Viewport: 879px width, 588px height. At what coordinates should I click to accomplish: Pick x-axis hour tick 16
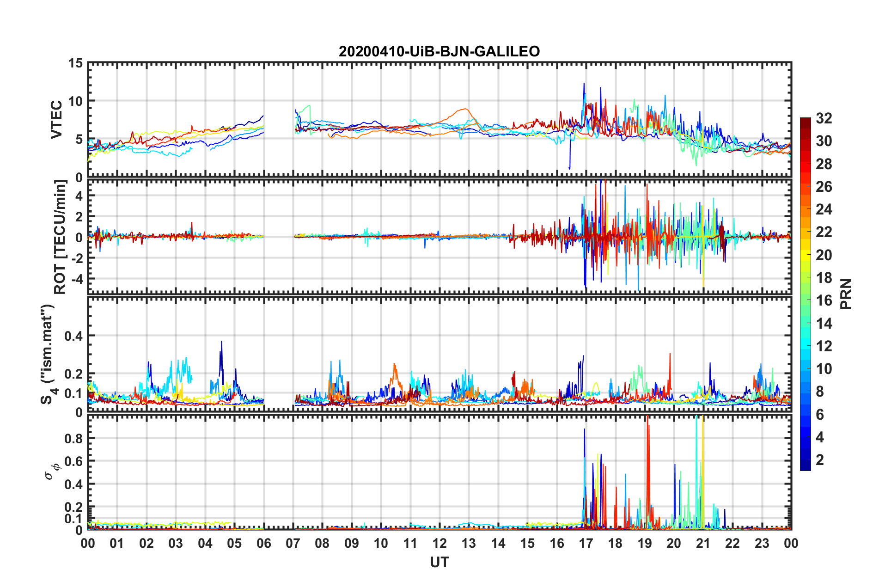point(557,543)
